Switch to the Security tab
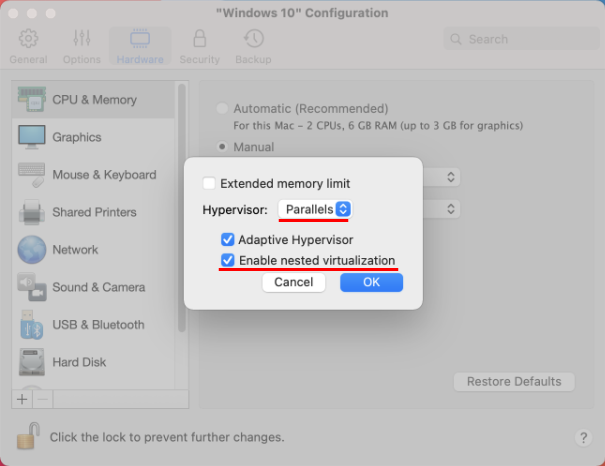The height and width of the screenshot is (466, 605). [x=199, y=46]
